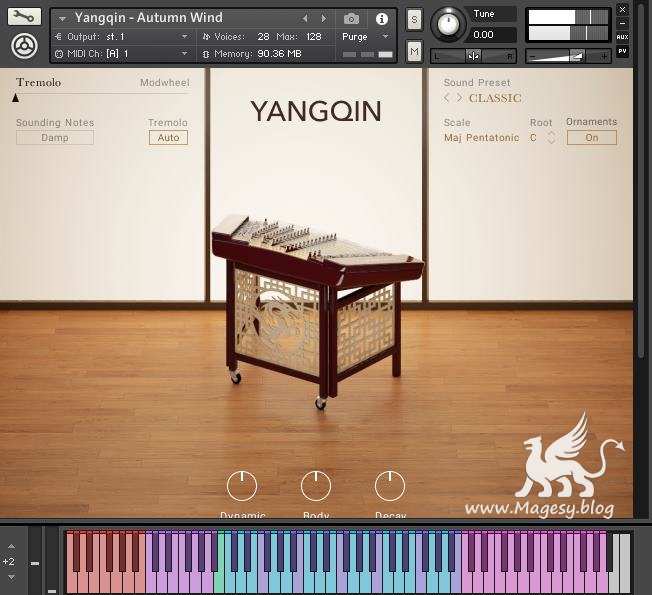Click the mod wheel strip on keyboard
Viewport: 652px width, 595px height.
coord(52,560)
